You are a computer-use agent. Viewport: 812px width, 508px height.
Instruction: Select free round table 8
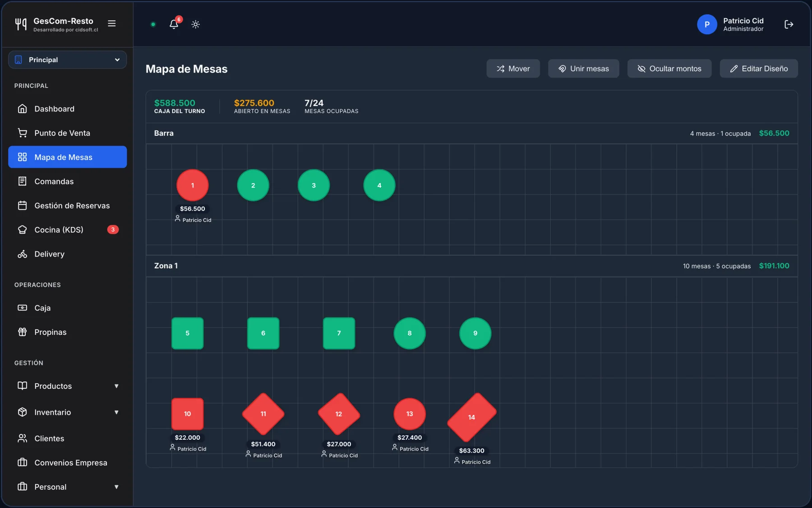[410, 333]
